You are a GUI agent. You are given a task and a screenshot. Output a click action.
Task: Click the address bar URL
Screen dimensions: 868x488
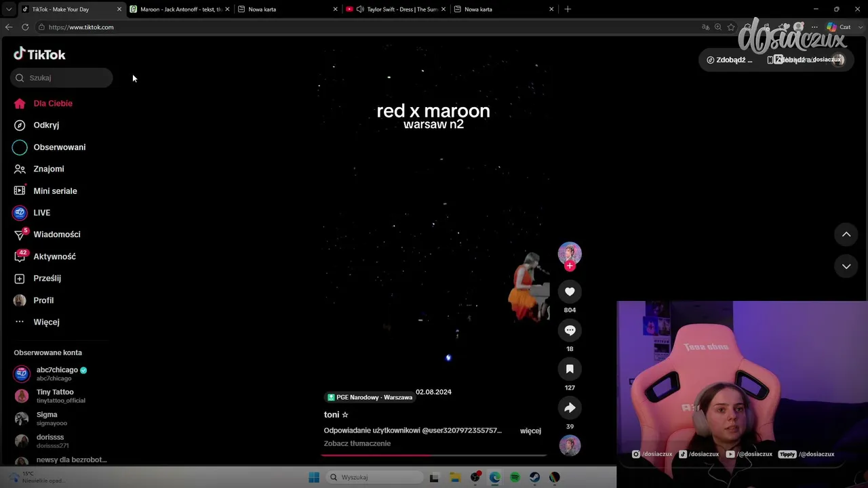[x=81, y=27]
